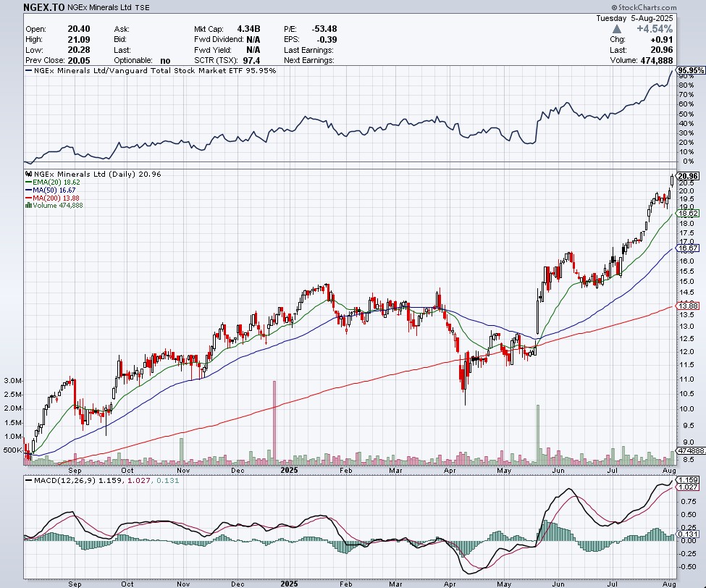The height and width of the screenshot is (588, 706).
Task: Click the NGEX.TO ticker symbol heading
Action: coord(43,7)
